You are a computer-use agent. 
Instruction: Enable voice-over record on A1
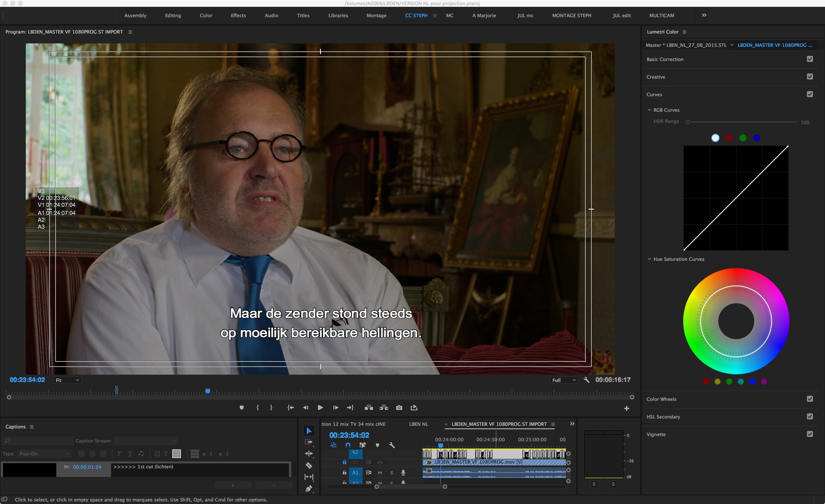403,473
